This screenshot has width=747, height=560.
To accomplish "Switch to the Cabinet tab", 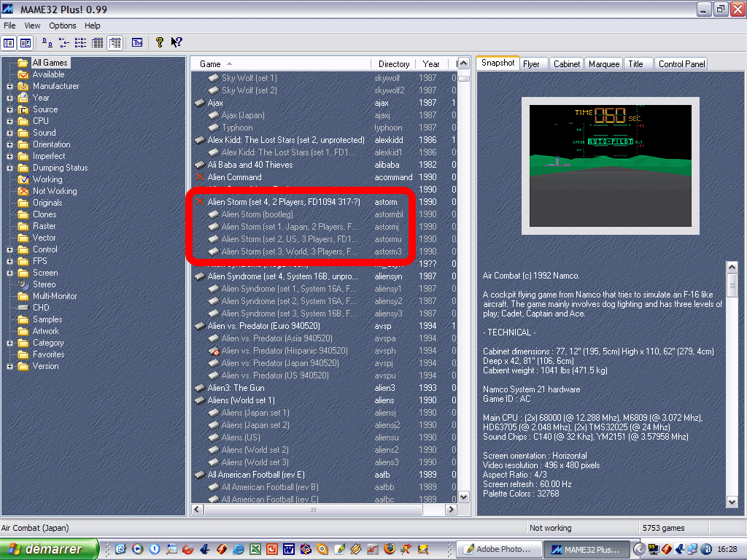I will click(567, 64).
